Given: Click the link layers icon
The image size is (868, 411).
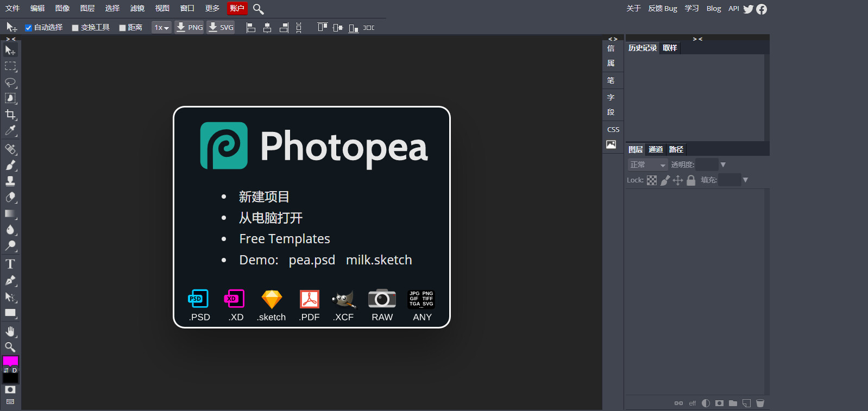Looking at the screenshot, I should pyautogui.click(x=678, y=403).
